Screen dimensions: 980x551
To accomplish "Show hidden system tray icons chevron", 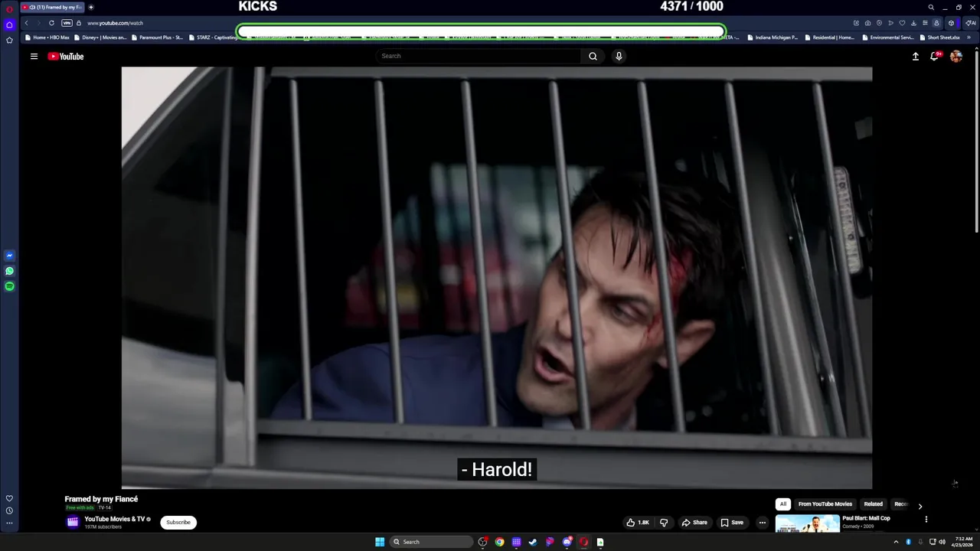I will pyautogui.click(x=896, y=542).
